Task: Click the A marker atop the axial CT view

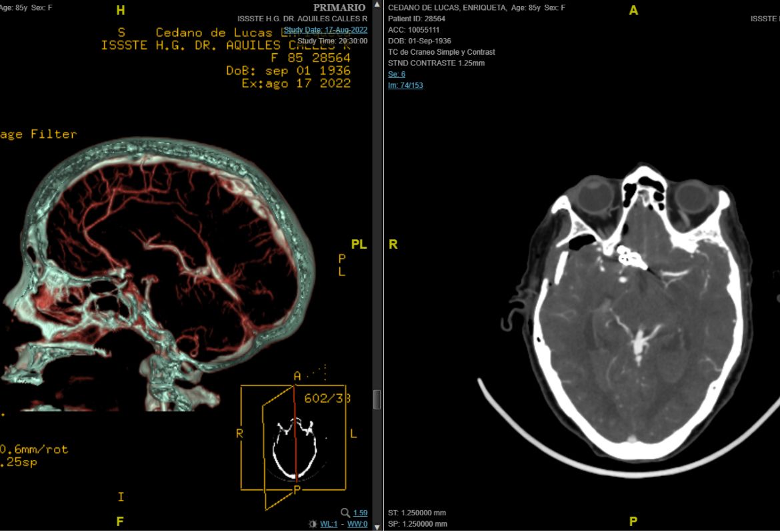Action: [633, 10]
